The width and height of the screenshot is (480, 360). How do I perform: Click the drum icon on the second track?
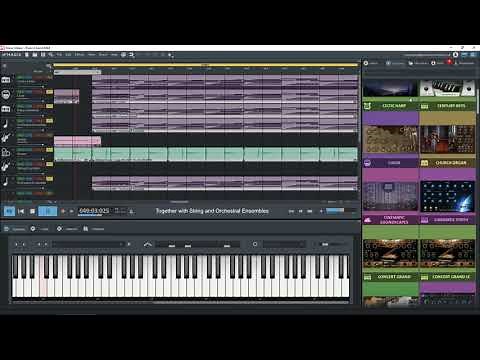[x=6, y=95]
